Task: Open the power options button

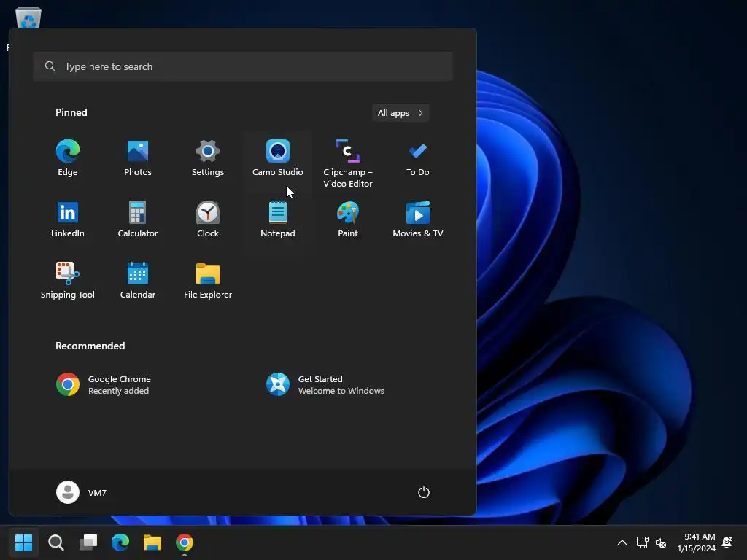Action: click(424, 492)
